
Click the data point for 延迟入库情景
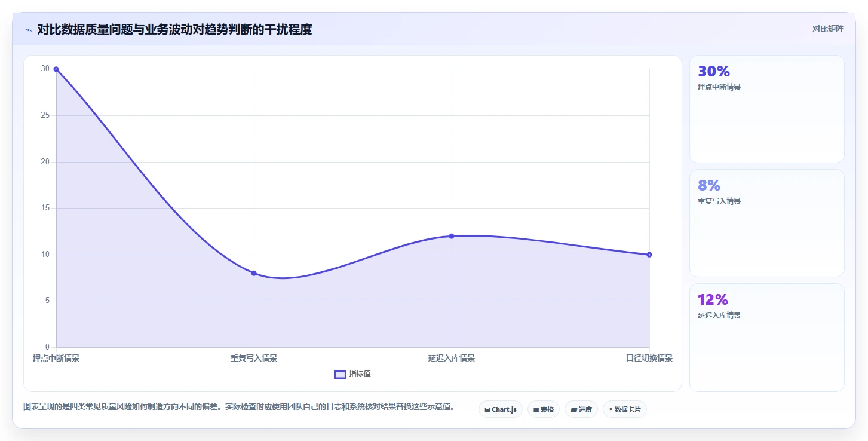coord(452,236)
